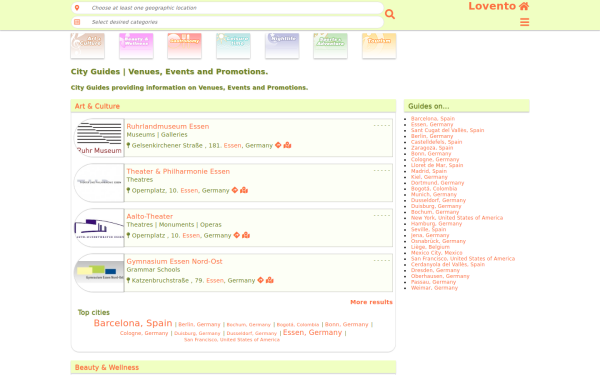The image size is (600, 375).
Task: Click map icon for Gymnasium Essen Nord-Ost
Action: tap(270, 280)
